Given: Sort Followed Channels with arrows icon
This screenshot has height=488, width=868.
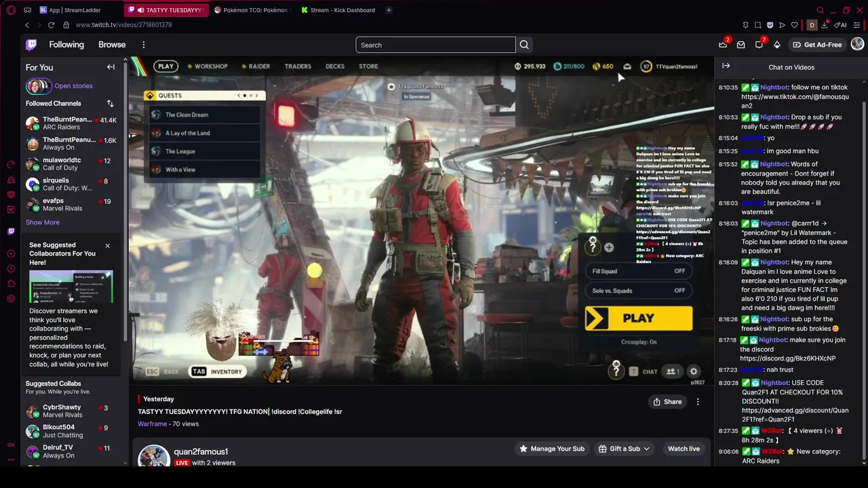Looking at the screenshot, I should pos(110,104).
